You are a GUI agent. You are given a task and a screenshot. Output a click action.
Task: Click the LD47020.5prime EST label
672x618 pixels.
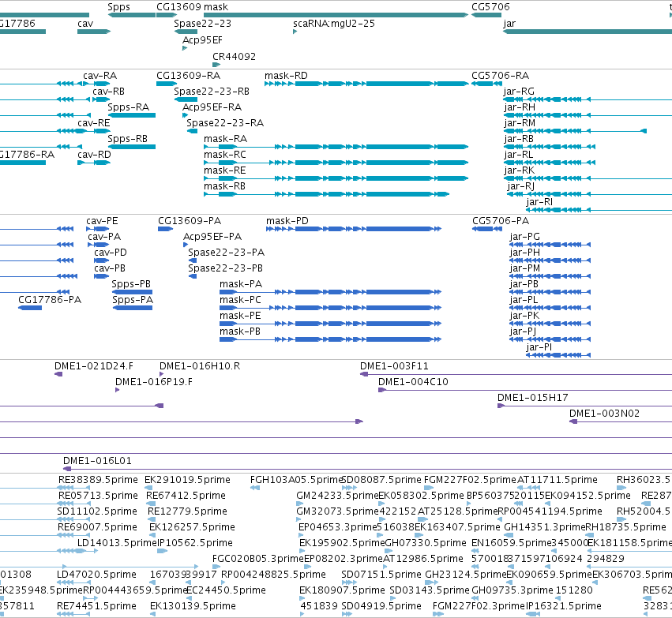pyautogui.click(x=96, y=575)
